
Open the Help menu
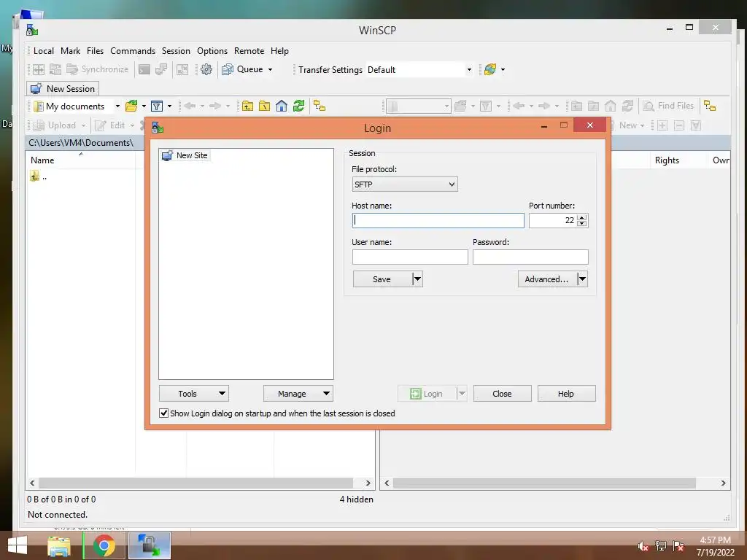coord(279,51)
